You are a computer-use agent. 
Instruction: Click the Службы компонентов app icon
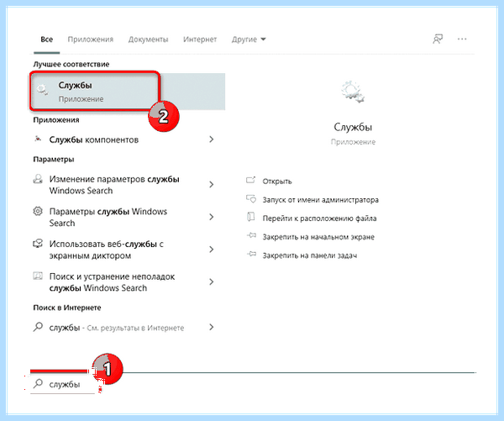(38, 139)
